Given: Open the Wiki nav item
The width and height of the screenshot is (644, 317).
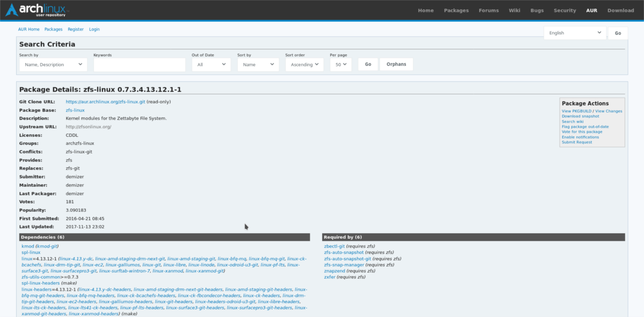Looking at the screenshot, I should point(514,10).
